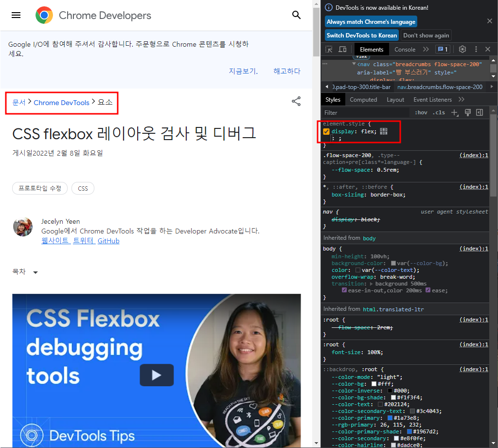Open the author's GitHub link
The image size is (498, 448).
point(108,241)
